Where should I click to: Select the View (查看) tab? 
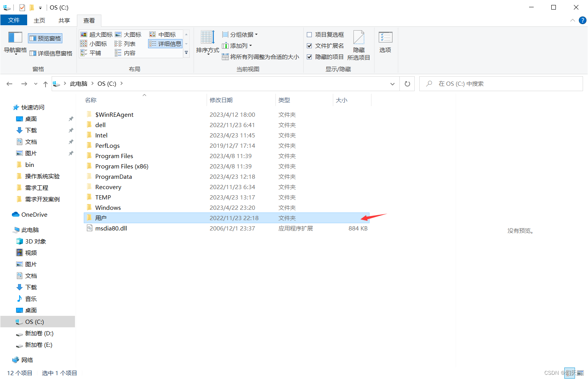pos(89,20)
